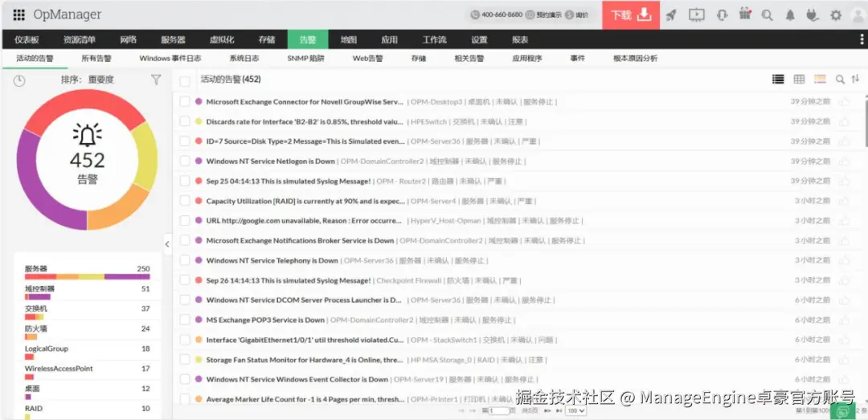
Task: Check the Sep 25 04:14:13 Syslog alarm row
Action: pos(185,181)
